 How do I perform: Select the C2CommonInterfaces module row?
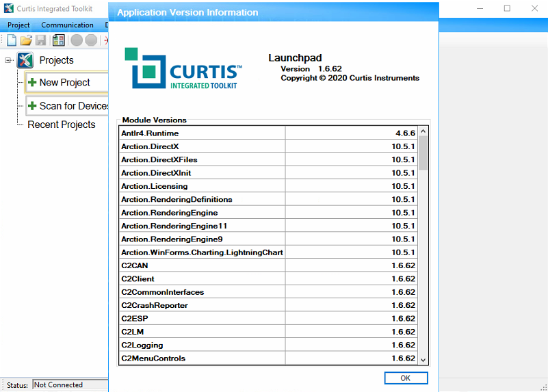pos(268,292)
